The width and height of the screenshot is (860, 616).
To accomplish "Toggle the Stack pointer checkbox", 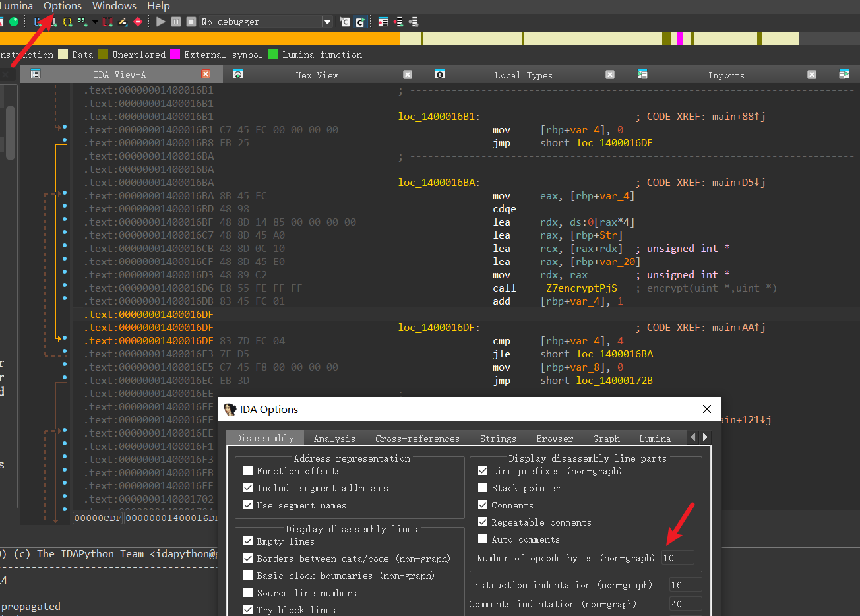I will (483, 488).
